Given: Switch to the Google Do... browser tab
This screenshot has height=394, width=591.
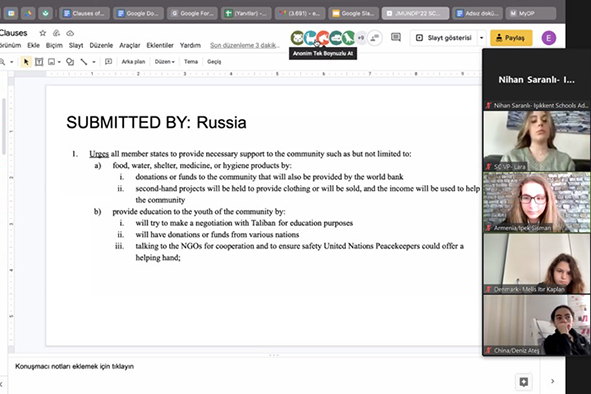Looking at the screenshot, I should click(138, 14).
